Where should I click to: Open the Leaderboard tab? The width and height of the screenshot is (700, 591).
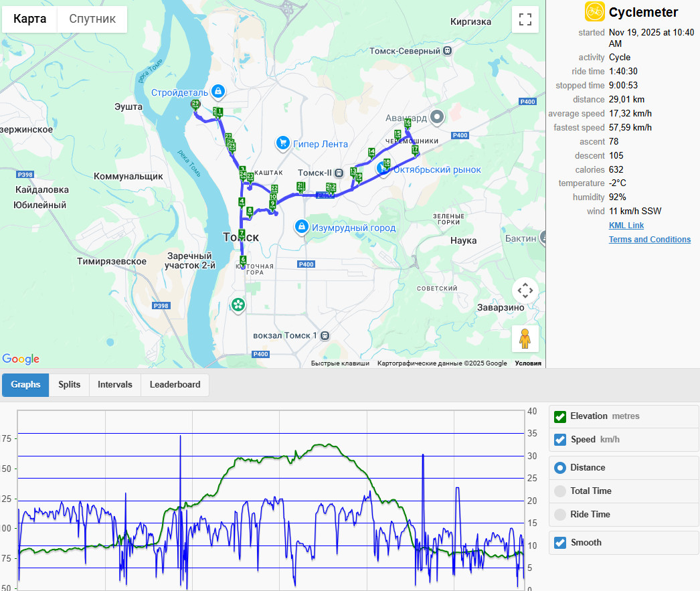pyautogui.click(x=175, y=385)
